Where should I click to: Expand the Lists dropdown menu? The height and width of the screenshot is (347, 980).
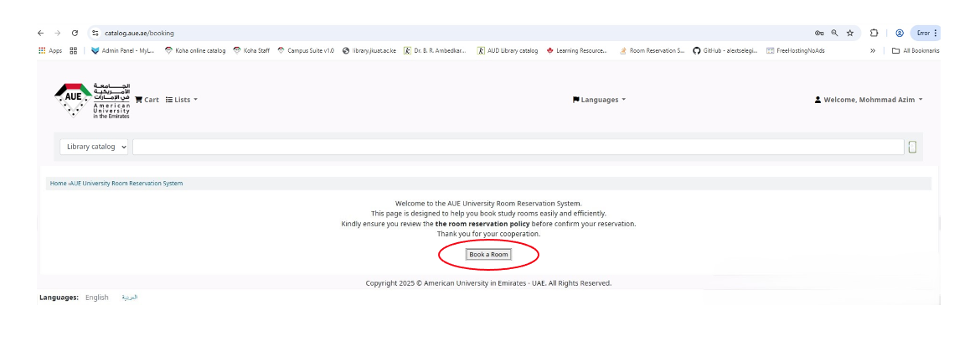[x=182, y=100]
